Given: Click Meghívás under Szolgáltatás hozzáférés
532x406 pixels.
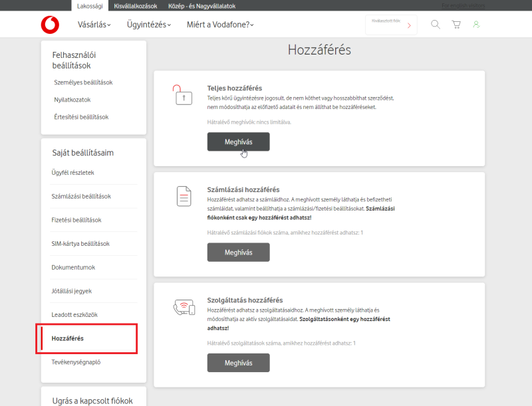Looking at the screenshot, I should click(239, 363).
